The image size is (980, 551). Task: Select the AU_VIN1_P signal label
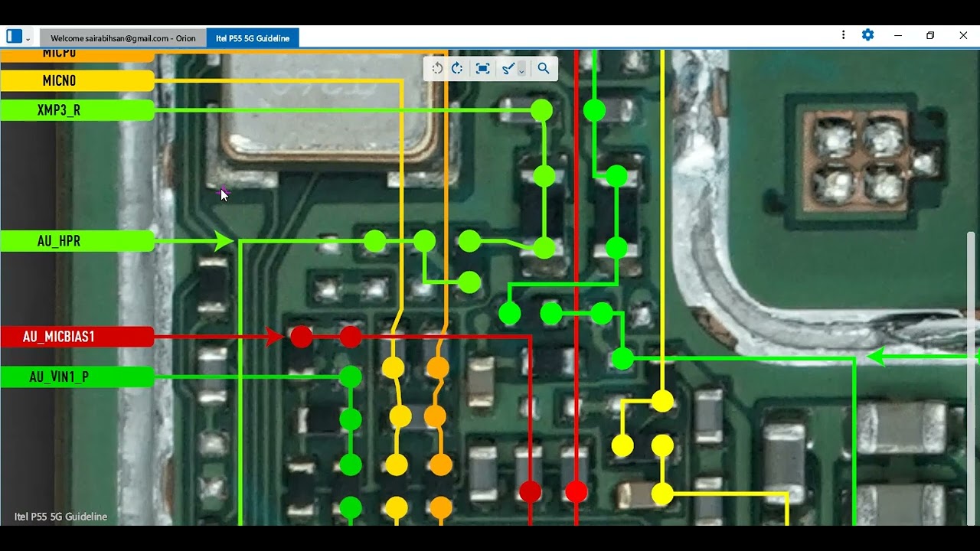77,377
